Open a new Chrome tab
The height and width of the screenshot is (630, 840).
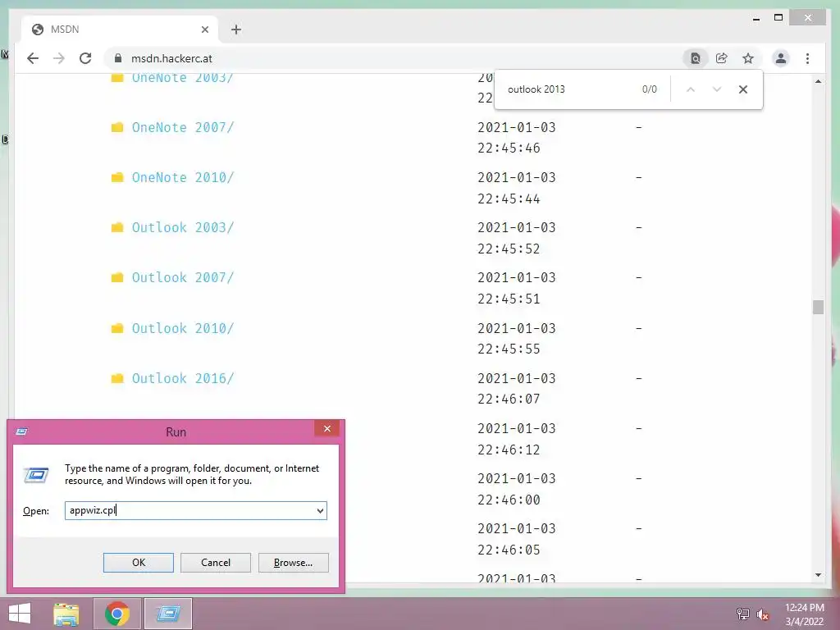pos(236,30)
